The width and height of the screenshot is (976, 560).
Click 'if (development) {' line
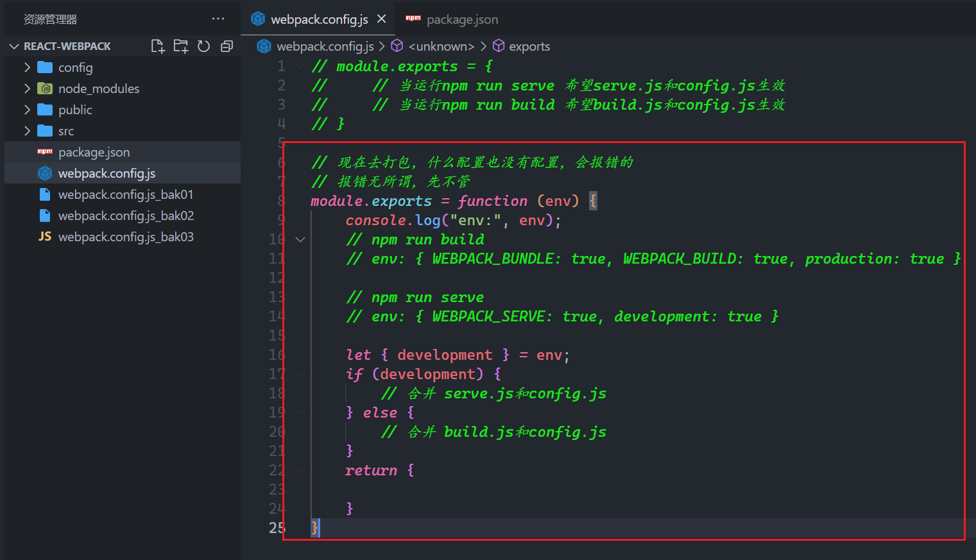click(x=423, y=374)
